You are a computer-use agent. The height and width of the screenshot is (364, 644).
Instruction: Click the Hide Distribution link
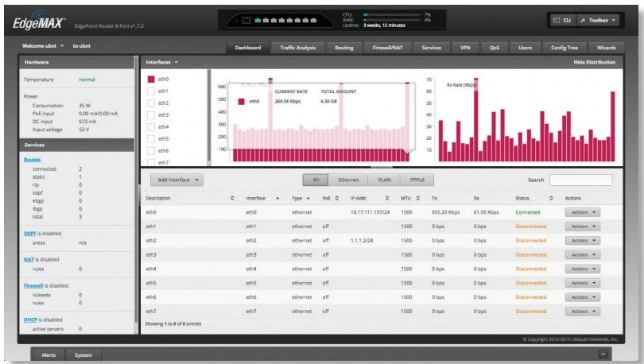[594, 62]
